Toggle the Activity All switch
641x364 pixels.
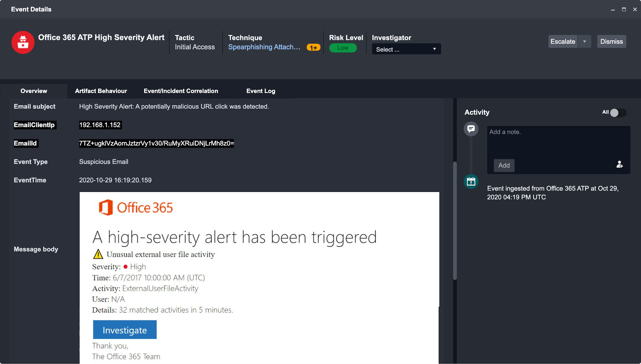point(618,113)
